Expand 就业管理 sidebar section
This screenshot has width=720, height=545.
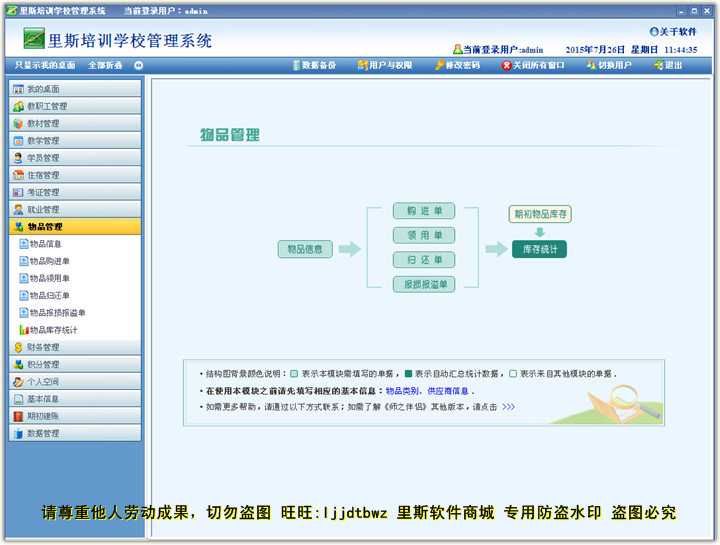coord(75,209)
